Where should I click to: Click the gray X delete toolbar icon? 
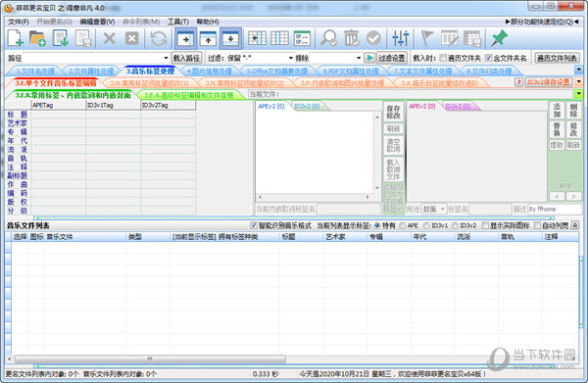tap(109, 38)
